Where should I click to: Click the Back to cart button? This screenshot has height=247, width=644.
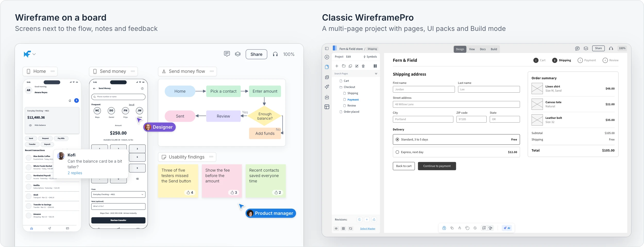point(404,166)
